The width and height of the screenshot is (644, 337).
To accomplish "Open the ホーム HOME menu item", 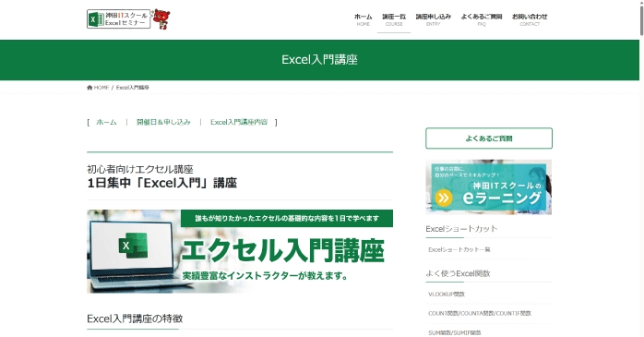I will coord(364,19).
